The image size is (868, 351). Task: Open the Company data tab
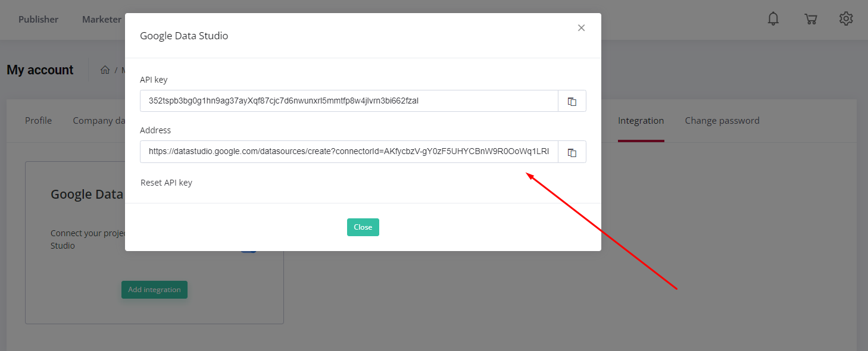coord(99,121)
